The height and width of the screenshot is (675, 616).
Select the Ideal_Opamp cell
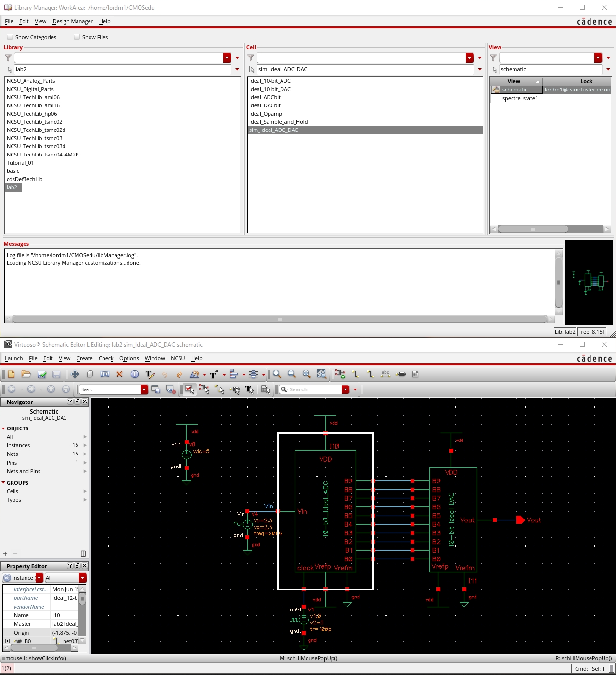click(265, 114)
